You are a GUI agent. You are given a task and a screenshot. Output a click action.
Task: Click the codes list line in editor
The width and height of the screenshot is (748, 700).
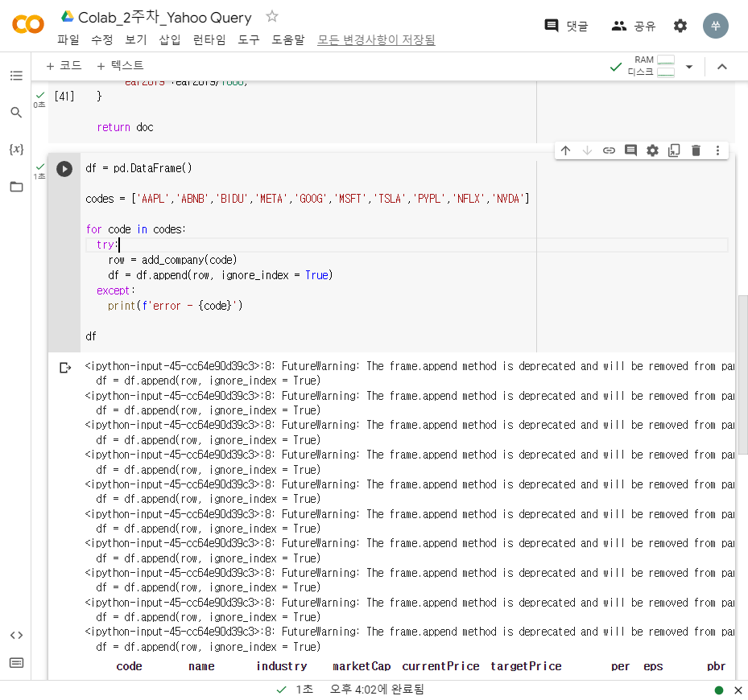tap(308, 199)
